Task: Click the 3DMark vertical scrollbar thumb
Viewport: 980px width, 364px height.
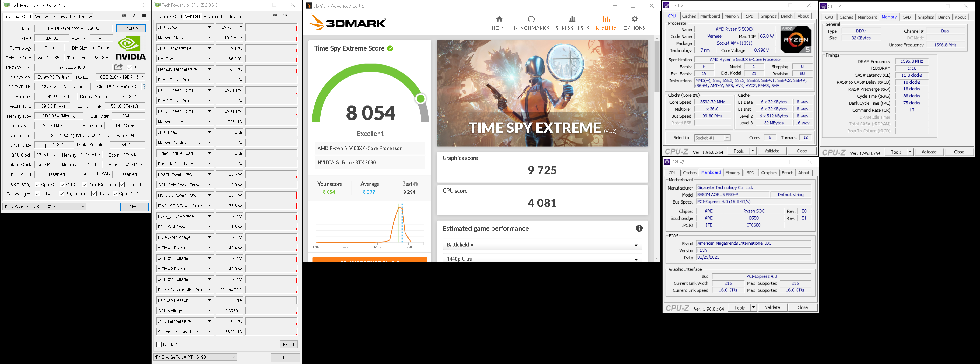Action: click(x=657, y=66)
